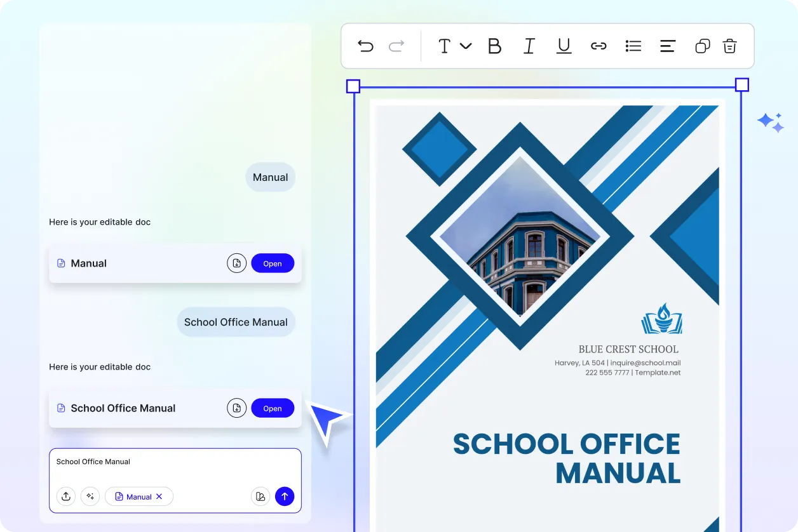Download the School Office Manual document
Image resolution: width=798 pixels, height=532 pixels.
[x=236, y=408]
